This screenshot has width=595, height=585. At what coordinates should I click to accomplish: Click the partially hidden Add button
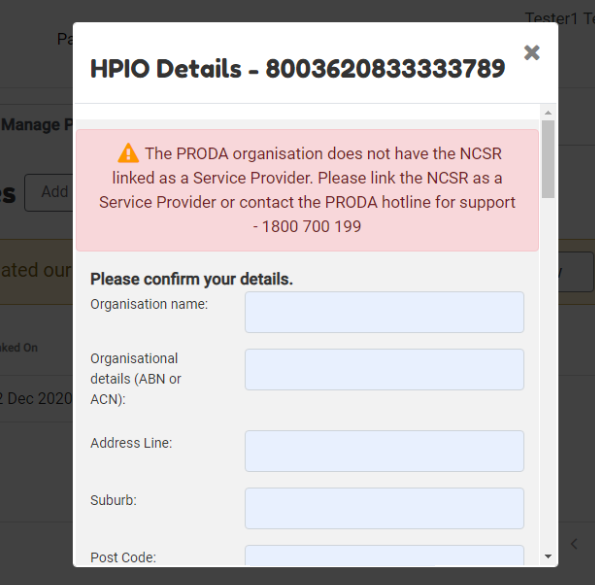(x=49, y=192)
